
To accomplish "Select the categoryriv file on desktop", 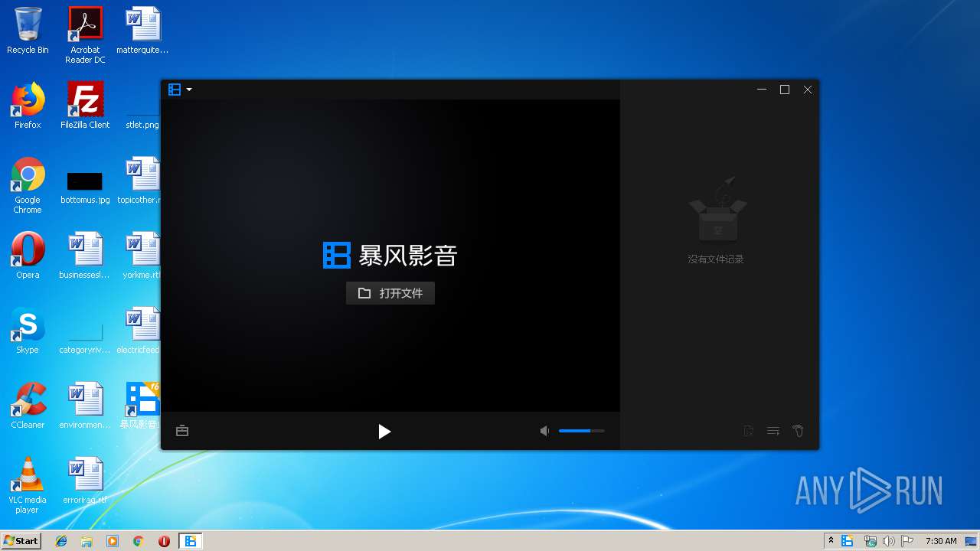I will click(x=85, y=341).
